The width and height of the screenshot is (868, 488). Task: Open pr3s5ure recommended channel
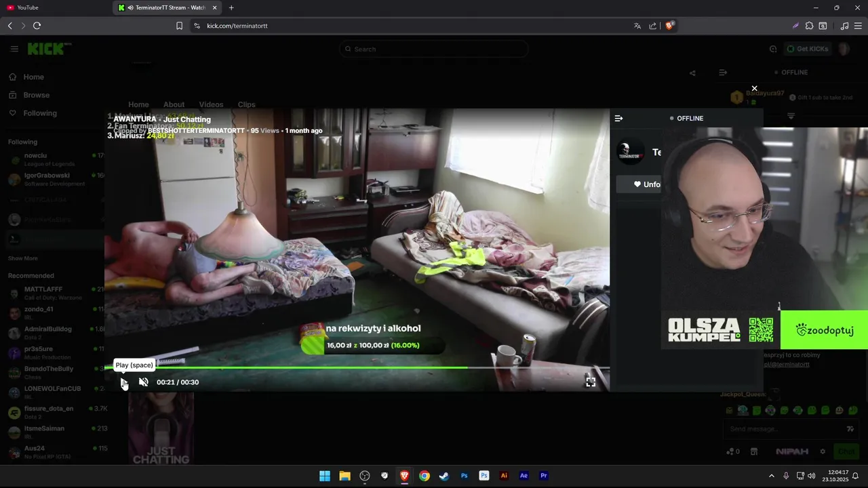click(56, 352)
